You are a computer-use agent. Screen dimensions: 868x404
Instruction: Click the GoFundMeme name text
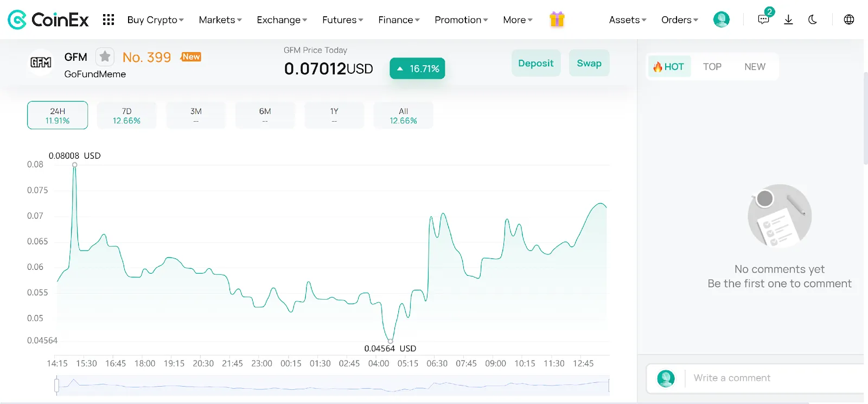click(95, 74)
